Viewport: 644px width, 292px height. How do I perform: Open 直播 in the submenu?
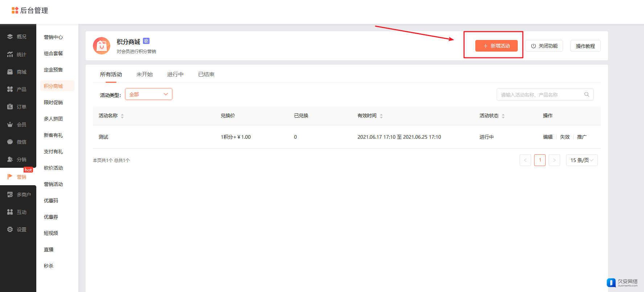(49, 250)
